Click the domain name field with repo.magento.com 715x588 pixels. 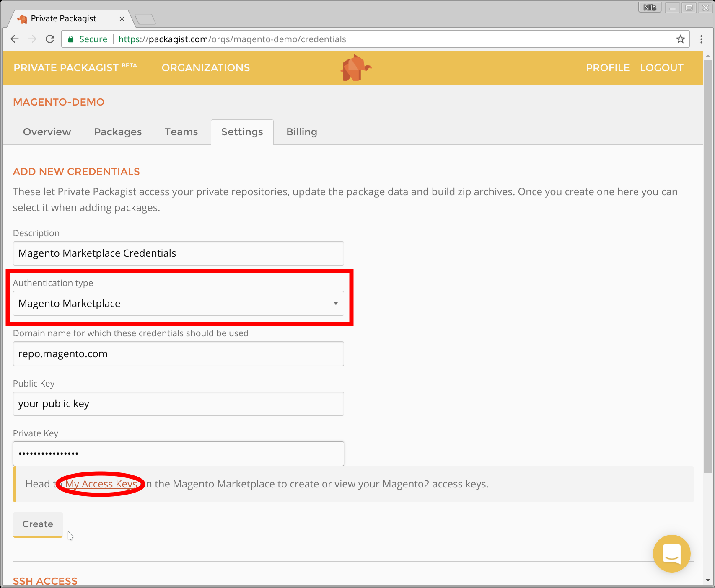point(179,354)
